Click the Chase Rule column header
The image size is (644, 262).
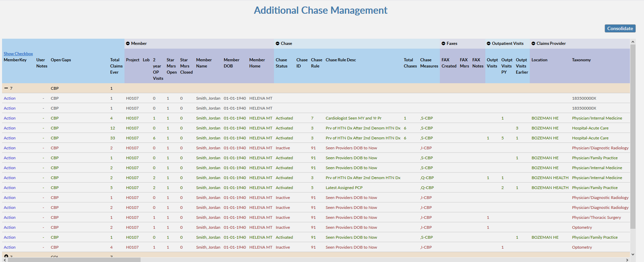click(317, 63)
